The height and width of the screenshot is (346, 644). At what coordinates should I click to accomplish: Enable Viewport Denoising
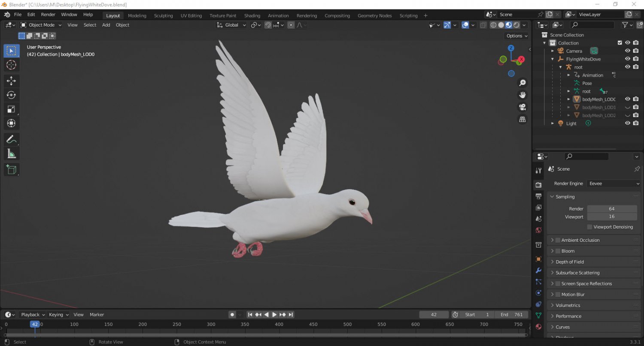[x=589, y=227]
